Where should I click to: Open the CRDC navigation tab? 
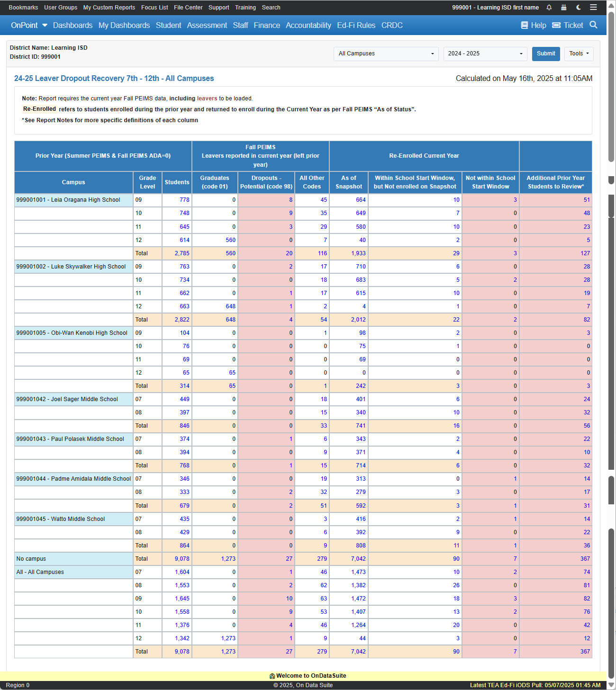click(392, 25)
